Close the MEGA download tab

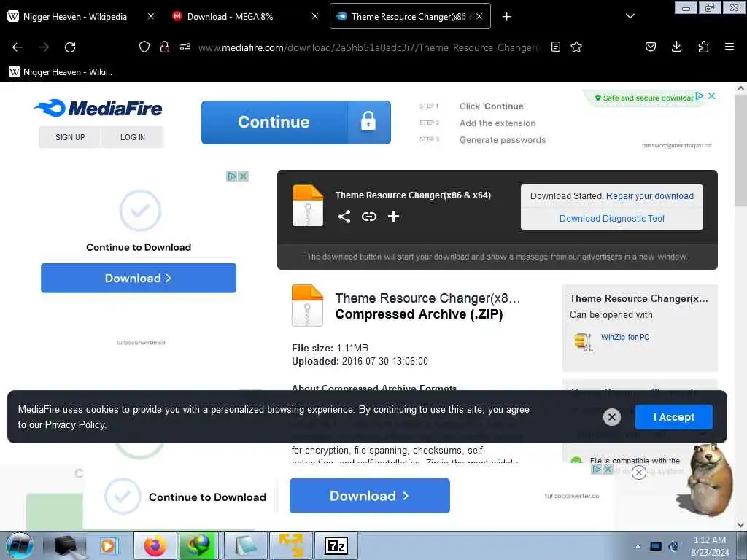(315, 16)
